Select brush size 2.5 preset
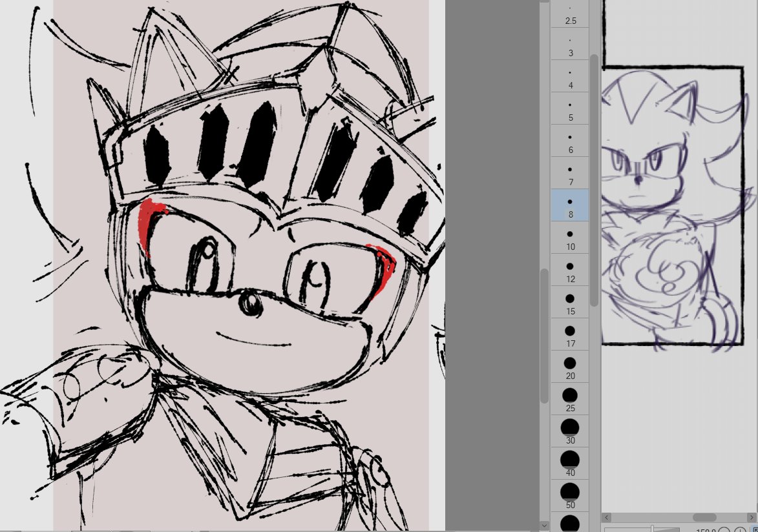This screenshot has width=758, height=532. pyautogui.click(x=570, y=14)
